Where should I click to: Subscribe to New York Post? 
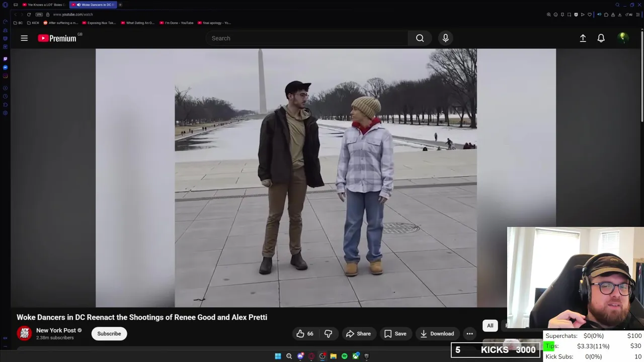109,333
